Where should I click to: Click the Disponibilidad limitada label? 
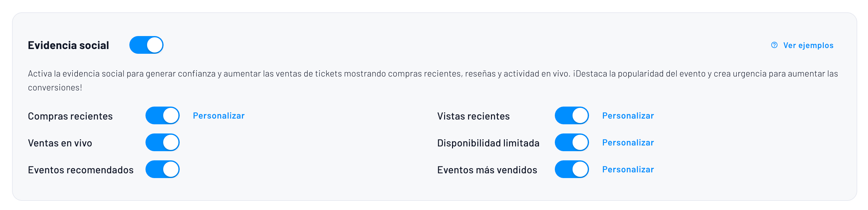coord(488,142)
